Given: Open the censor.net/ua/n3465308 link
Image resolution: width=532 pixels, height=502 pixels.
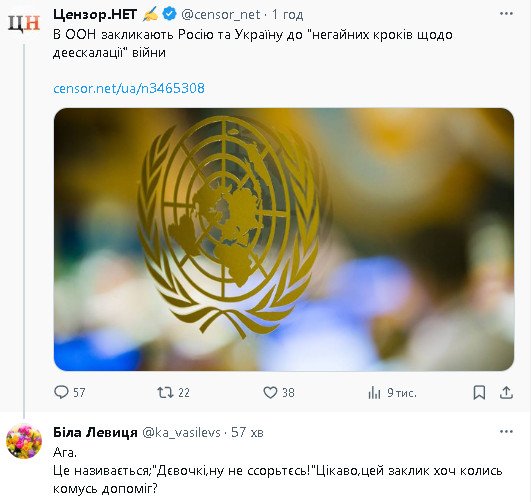Looking at the screenshot, I should coord(129,88).
